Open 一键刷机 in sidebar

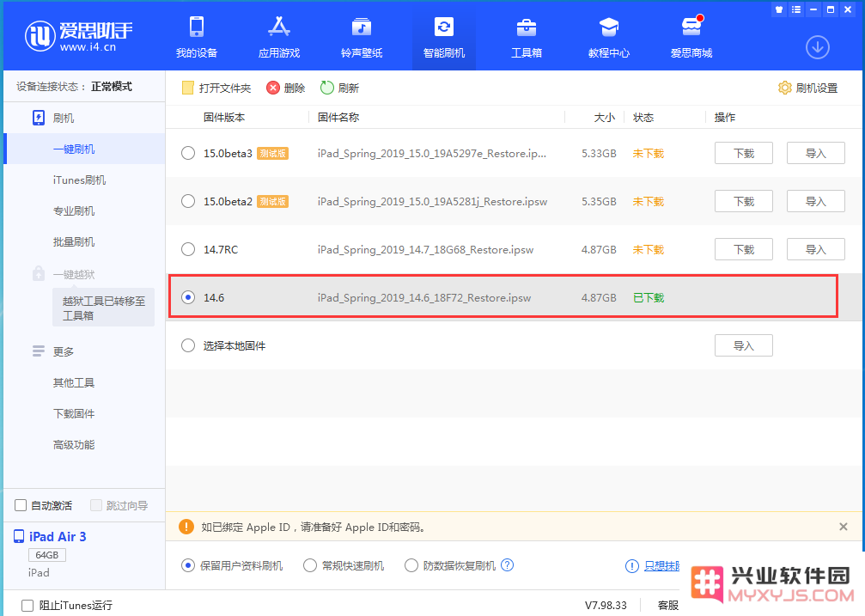(x=73, y=149)
